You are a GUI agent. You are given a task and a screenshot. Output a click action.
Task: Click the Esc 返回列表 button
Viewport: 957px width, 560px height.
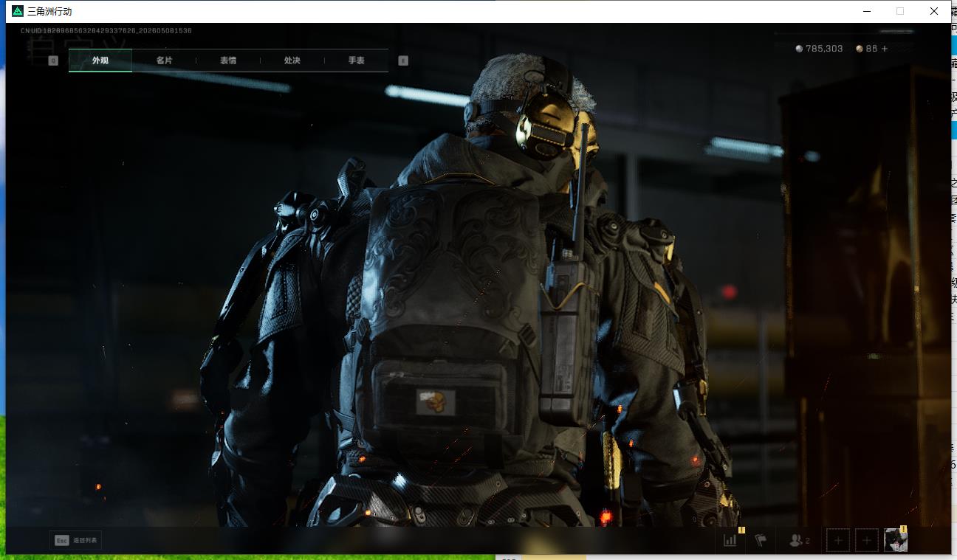[76, 540]
